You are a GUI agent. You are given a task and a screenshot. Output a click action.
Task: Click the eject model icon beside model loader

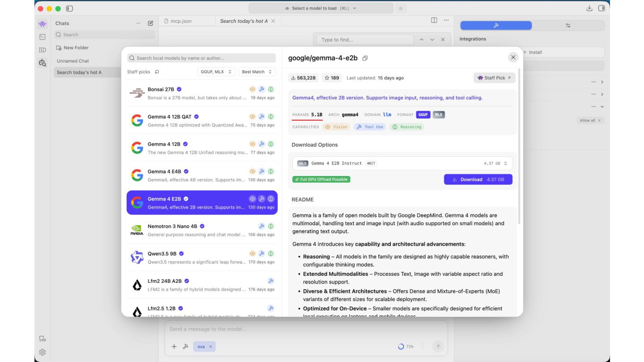point(400,8)
